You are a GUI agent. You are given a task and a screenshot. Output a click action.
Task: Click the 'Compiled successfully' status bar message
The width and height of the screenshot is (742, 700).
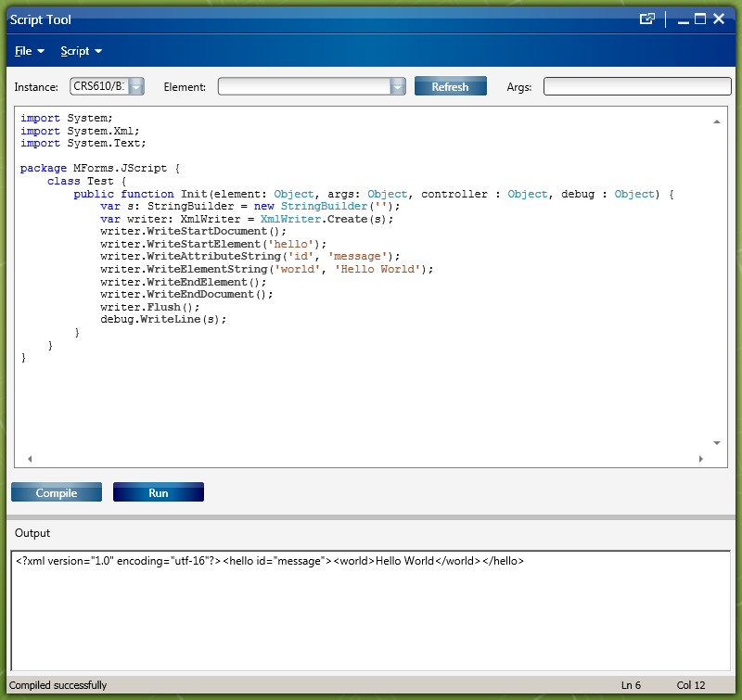pyautogui.click(x=58, y=685)
